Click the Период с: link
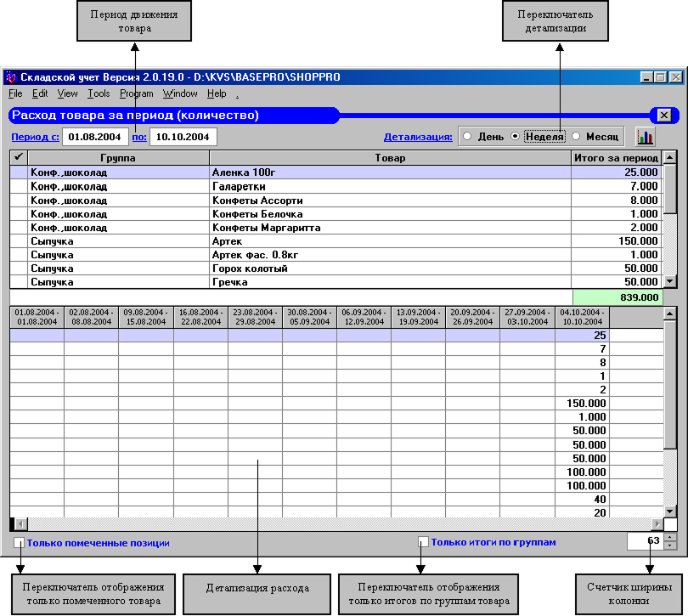Image resolution: width=688 pixels, height=616 pixels. (35, 137)
